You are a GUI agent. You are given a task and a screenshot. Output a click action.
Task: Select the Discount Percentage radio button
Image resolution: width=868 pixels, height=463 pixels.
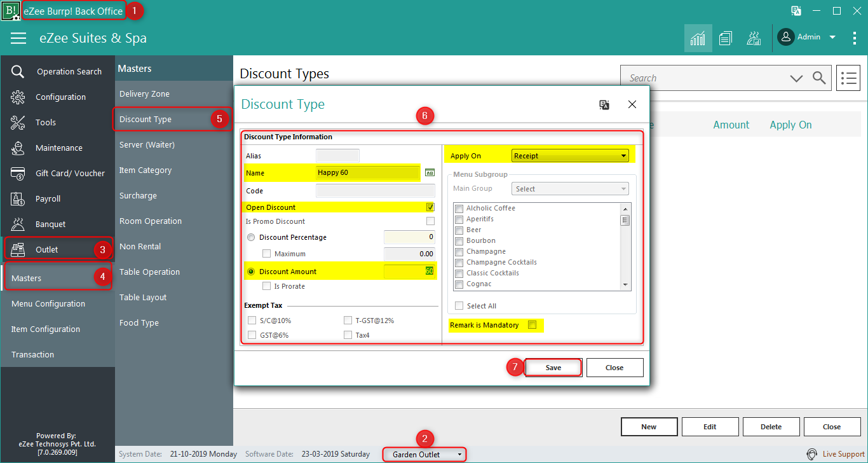[251, 237]
